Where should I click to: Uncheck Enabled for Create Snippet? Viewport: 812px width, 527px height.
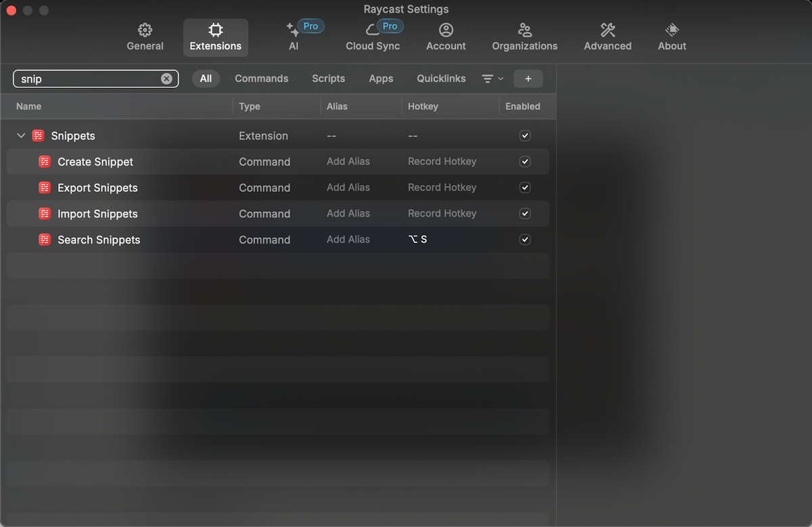(524, 162)
